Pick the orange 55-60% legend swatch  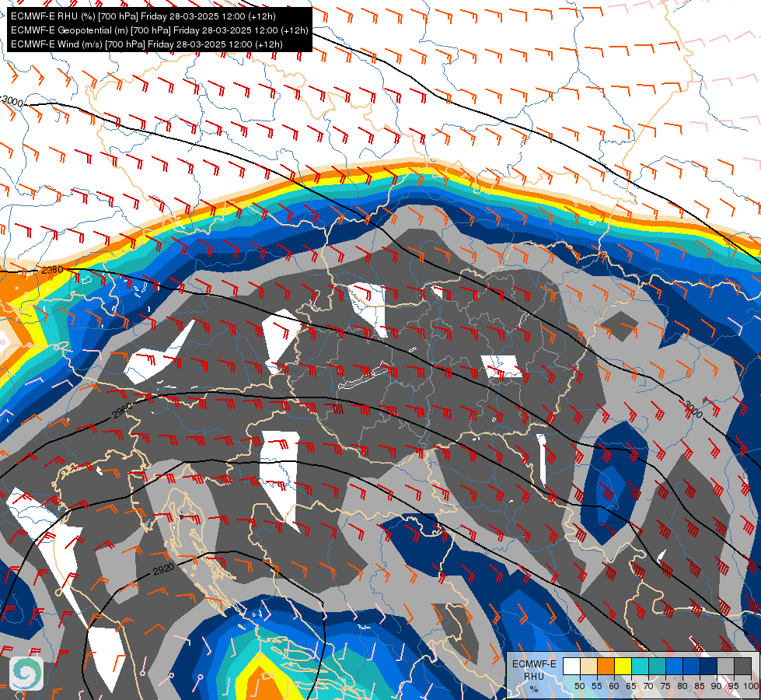[x=606, y=666]
